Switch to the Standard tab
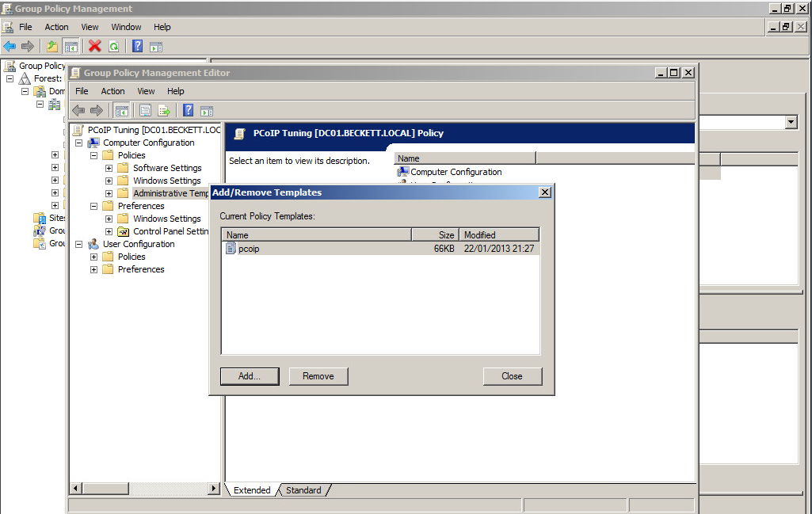This screenshot has height=514, width=812. pos(303,490)
